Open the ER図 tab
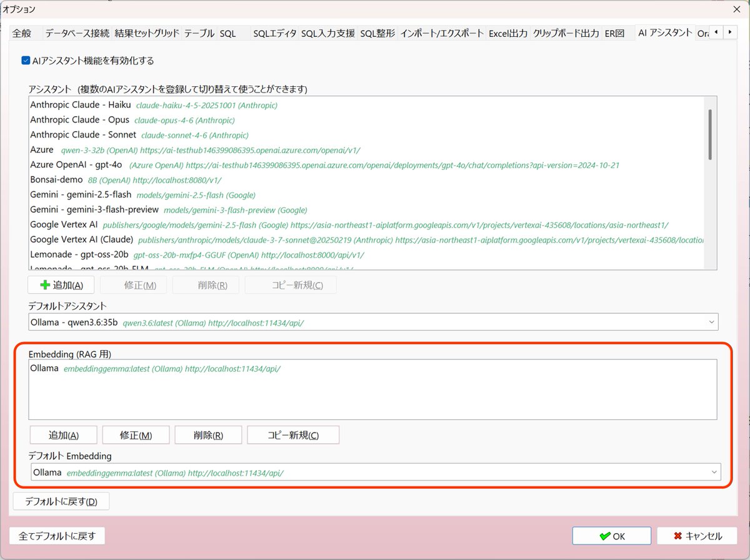 pyautogui.click(x=614, y=33)
